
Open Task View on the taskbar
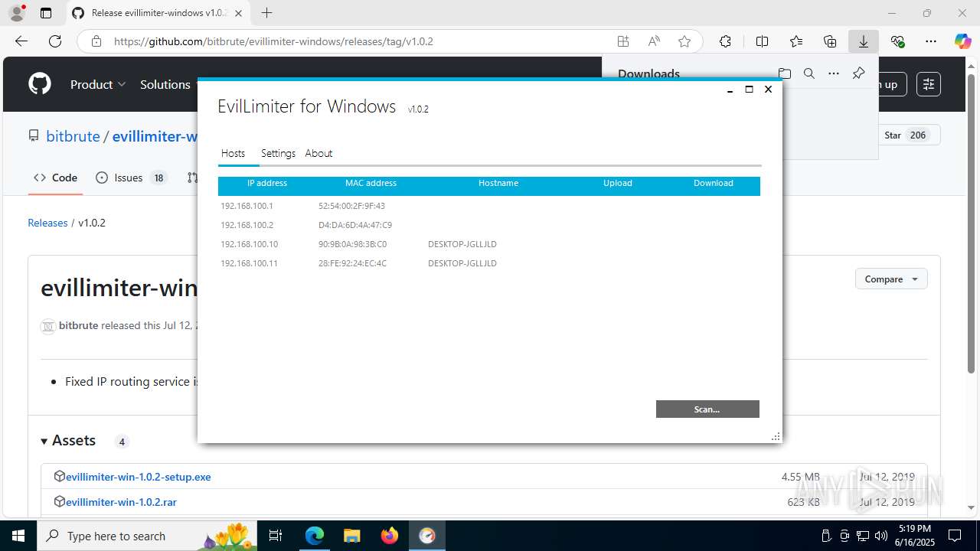pyautogui.click(x=276, y=536)
